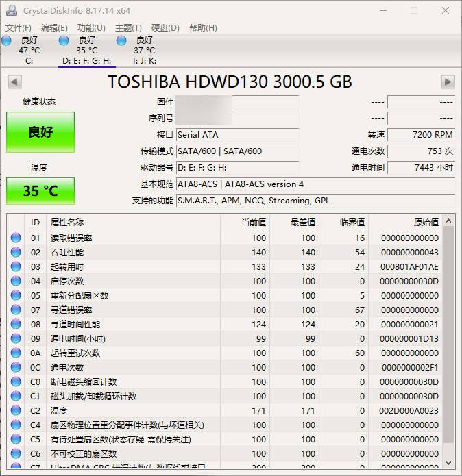Select the C: drive status tab

[x=29, y=51]
